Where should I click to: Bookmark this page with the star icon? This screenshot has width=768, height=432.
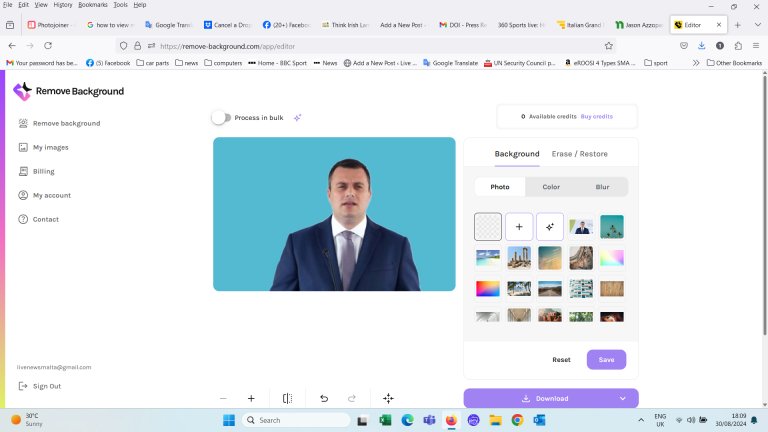(x=608, y=46)
